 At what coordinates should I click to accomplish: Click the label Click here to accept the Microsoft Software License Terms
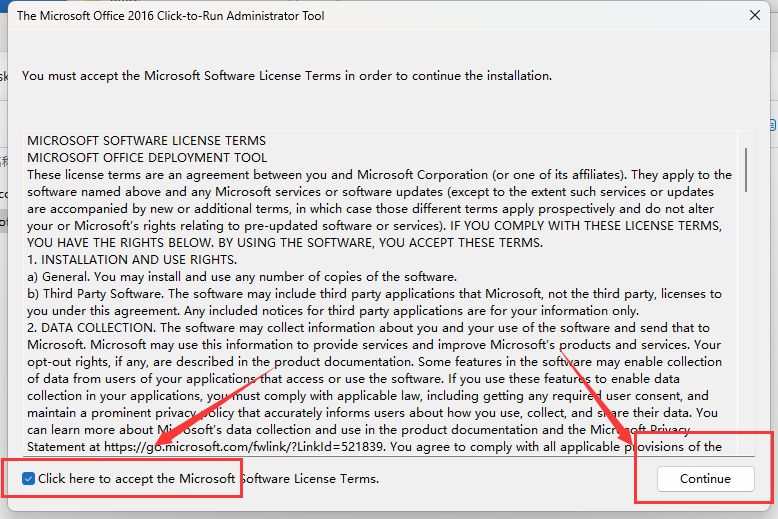[208, 479]
